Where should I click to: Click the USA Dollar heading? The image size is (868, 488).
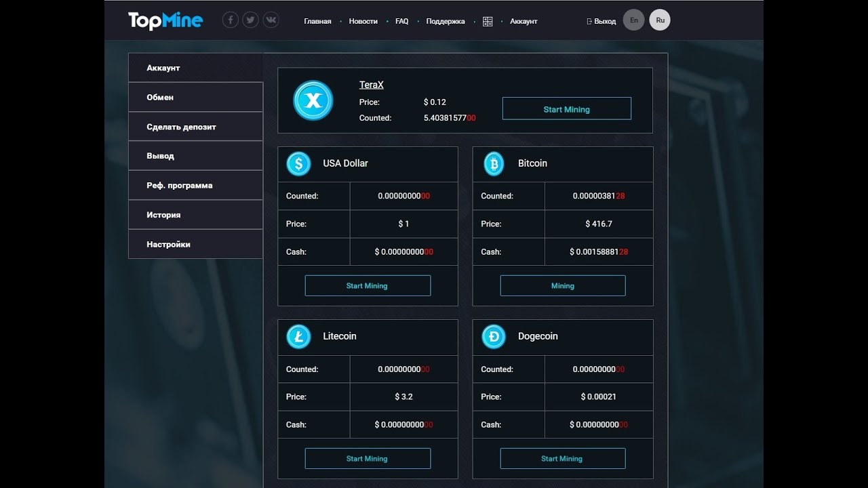point(345,163)
